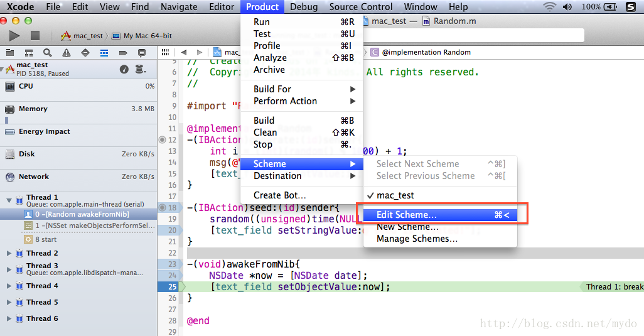Click the Wi-Fi status icon in menu bar
Viewport: 644px width, 336px height.
(550, 6)
